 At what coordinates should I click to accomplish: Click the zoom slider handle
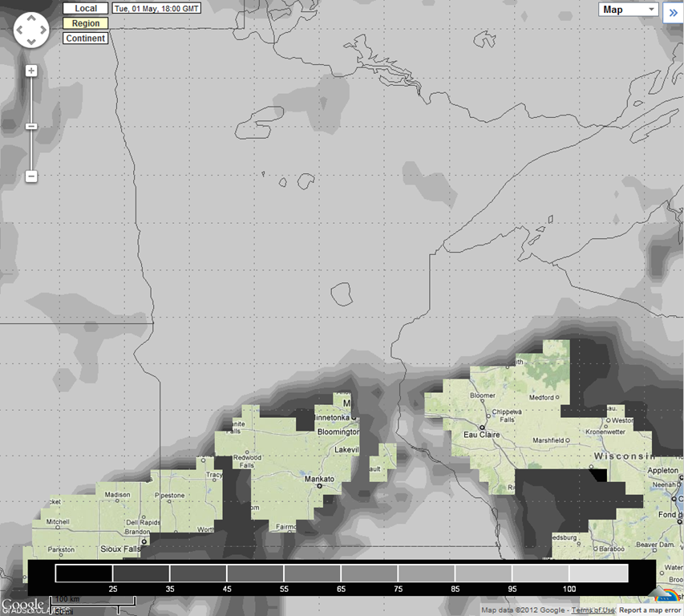pyautogui.click(x=31, y=127)
